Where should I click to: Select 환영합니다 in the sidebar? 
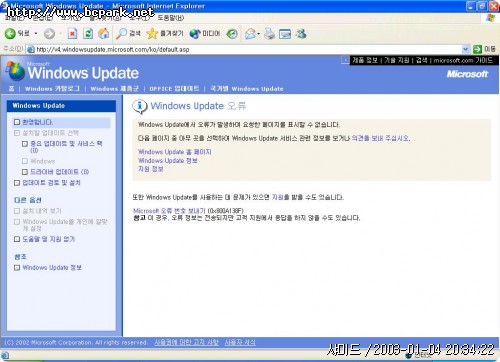(x=37, y=122)
